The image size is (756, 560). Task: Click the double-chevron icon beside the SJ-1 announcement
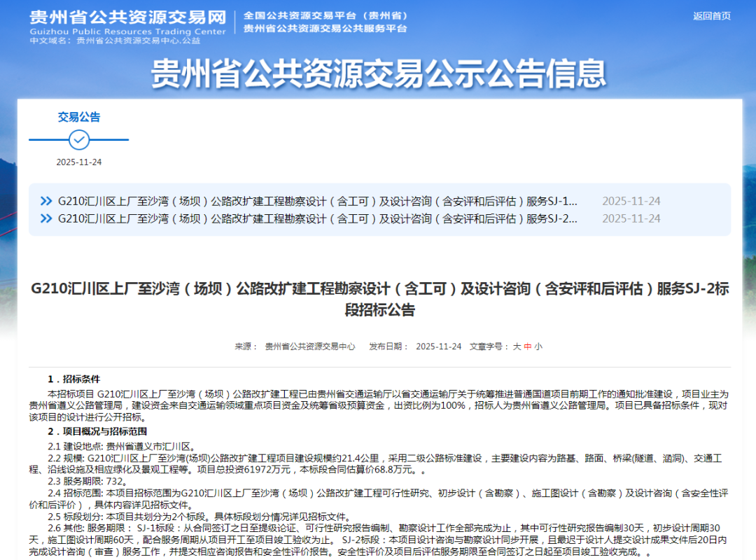pyautogui.click(x=46, y=201)
